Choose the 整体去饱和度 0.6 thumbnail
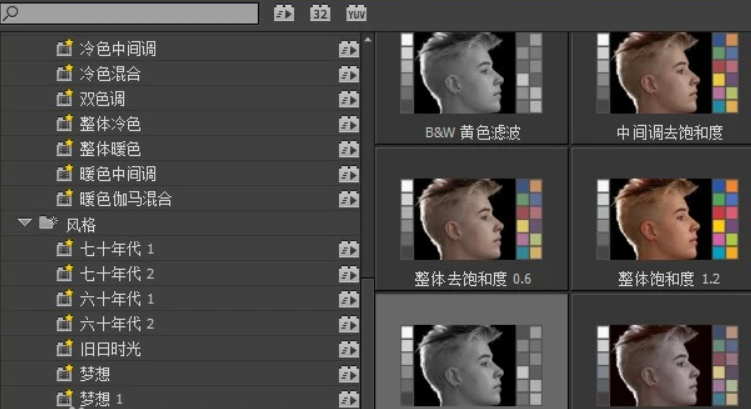 click(472, 219)
